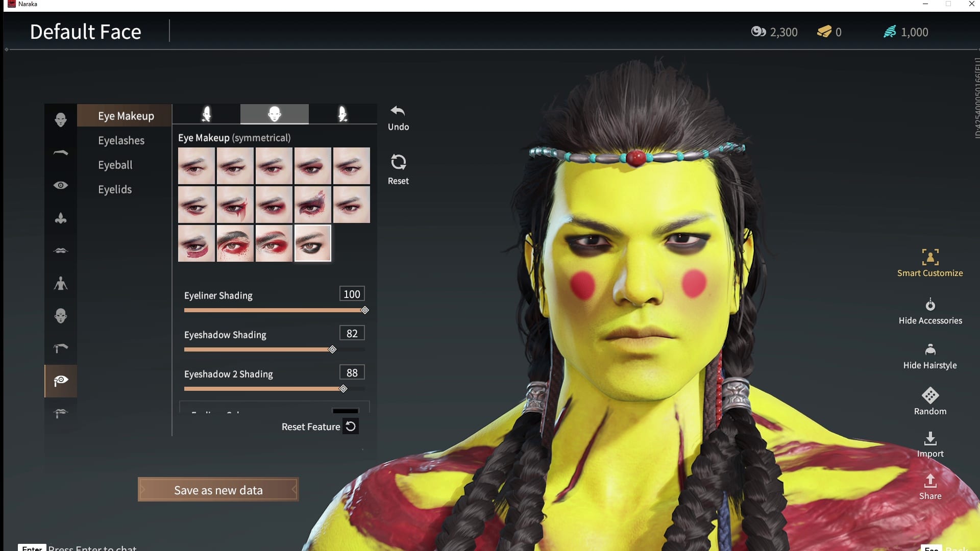This screenshot has height=551, width=980.
Task: Click the body/figure customization icon
Action: (60, 283)
